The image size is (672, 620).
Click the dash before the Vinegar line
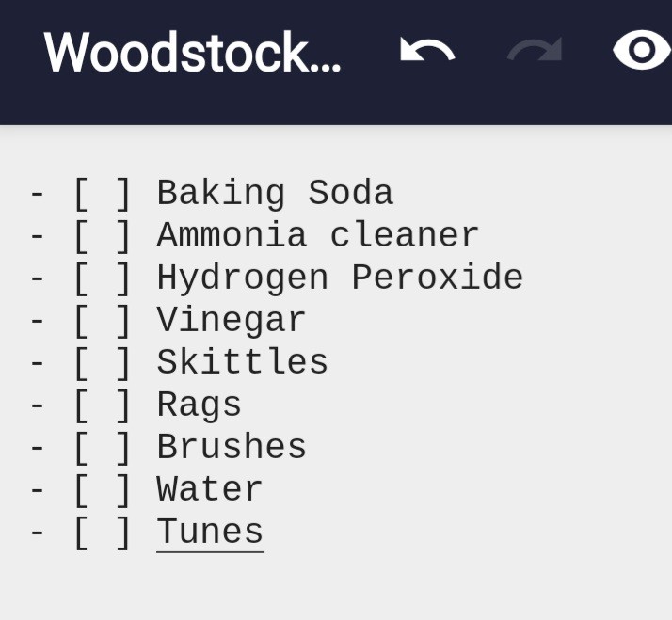coord(38,321)
